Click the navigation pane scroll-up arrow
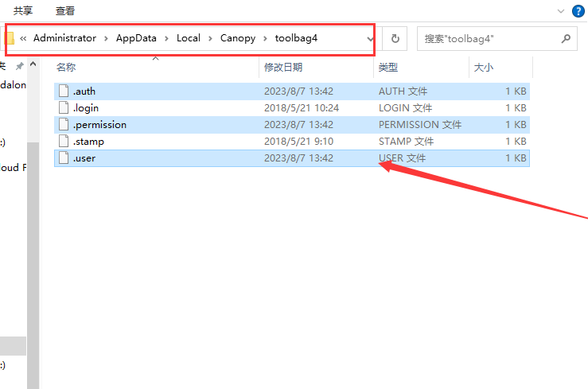Viewport: 588px width, 389px height. tap(33, 64)
